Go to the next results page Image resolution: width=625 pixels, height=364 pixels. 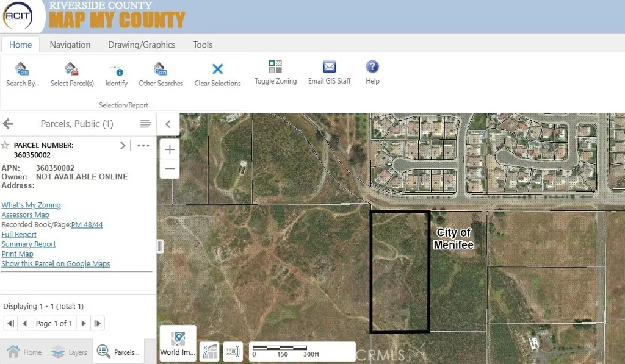[x=84, y=323]
